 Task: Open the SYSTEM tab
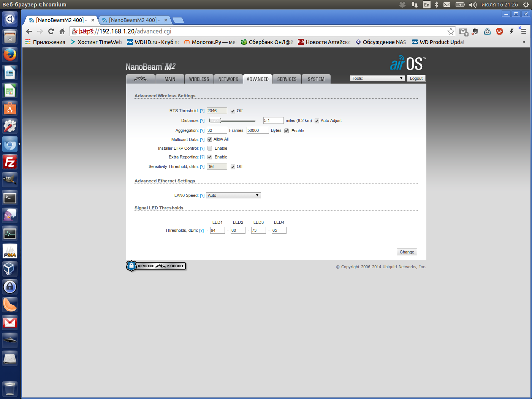316,79
